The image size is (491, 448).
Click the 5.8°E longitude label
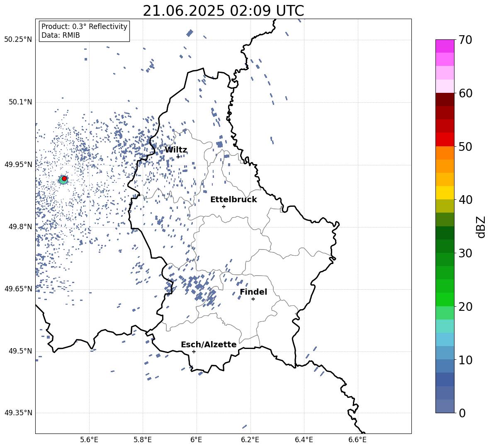143,440
